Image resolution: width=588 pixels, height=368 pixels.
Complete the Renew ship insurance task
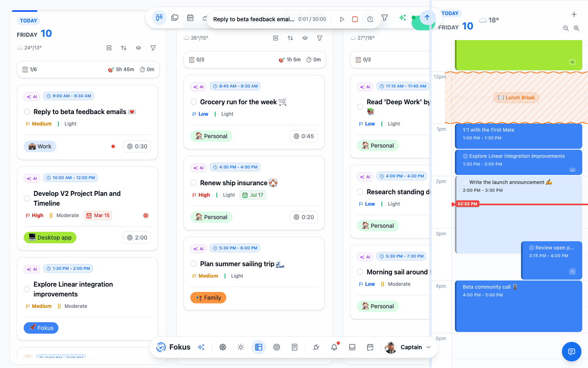tap(194, 183)
